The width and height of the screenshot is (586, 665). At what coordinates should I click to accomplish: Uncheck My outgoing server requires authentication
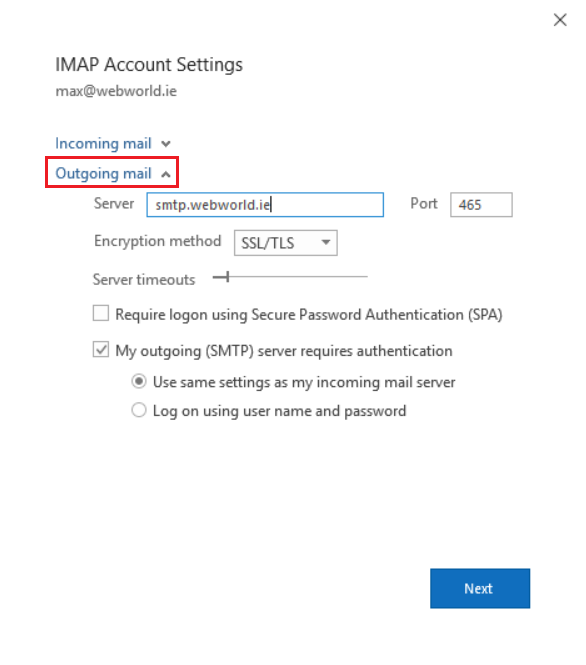click(101, 350)
